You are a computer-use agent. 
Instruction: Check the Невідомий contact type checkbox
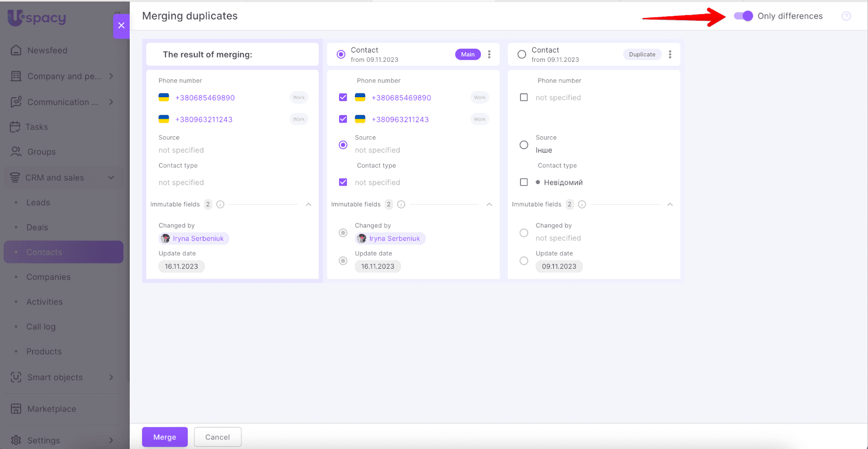(524, 182)
